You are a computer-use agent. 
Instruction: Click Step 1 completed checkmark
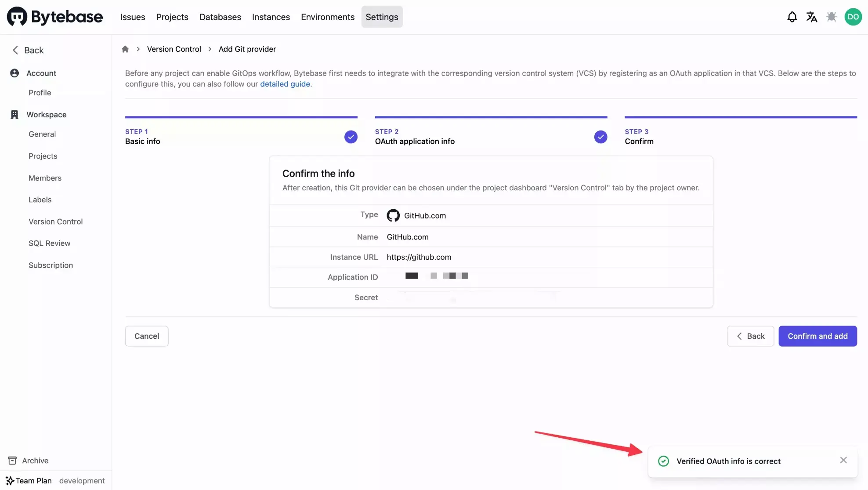click(351, 137)
